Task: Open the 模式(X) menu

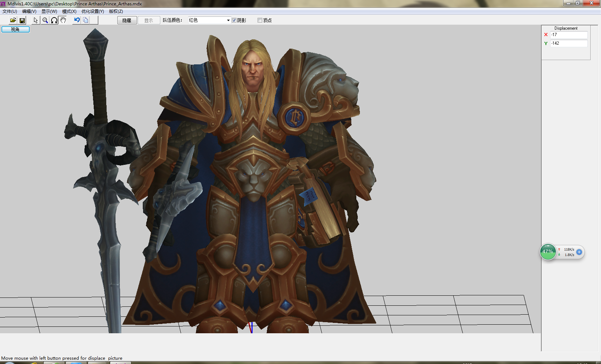Action: [69, 11]
